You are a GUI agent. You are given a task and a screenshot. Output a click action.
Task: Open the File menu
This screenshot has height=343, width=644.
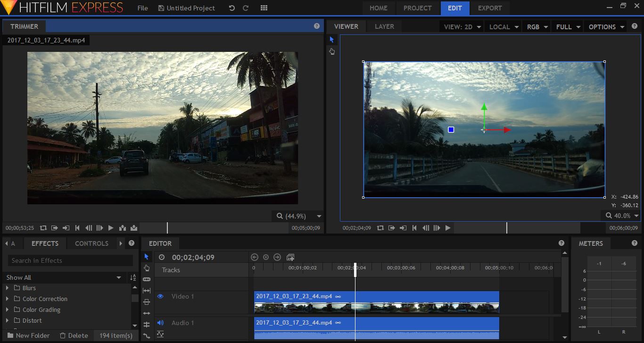click(142, 8)
